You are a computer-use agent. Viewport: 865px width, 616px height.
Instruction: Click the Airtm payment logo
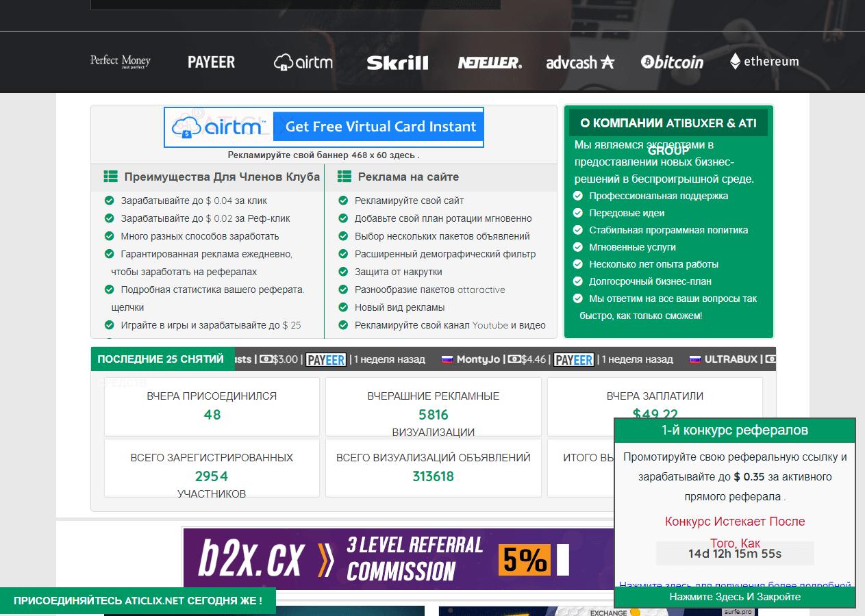[303, 62]
